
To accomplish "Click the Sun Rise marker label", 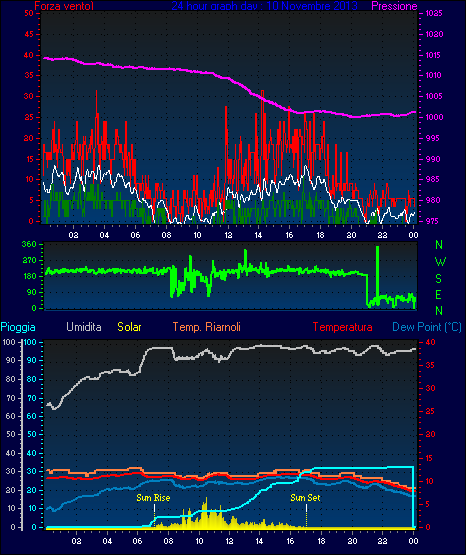I will coord(153,498).
